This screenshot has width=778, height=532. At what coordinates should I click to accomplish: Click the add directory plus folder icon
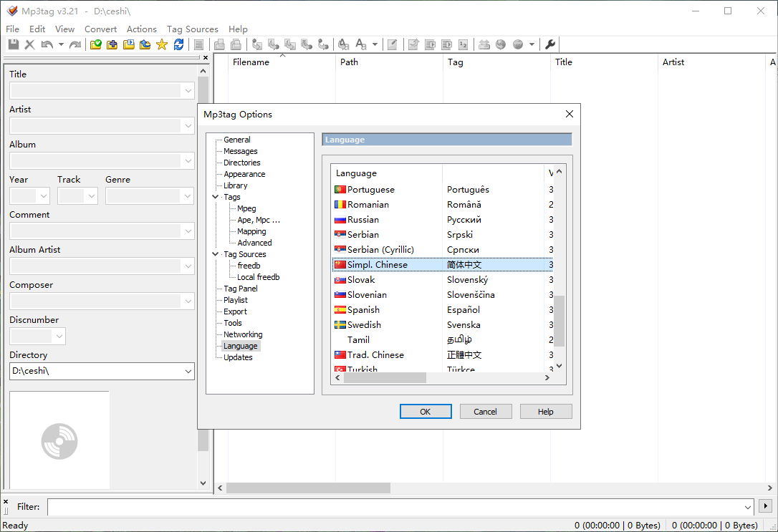pyautogui.click(x=112, y=44)
